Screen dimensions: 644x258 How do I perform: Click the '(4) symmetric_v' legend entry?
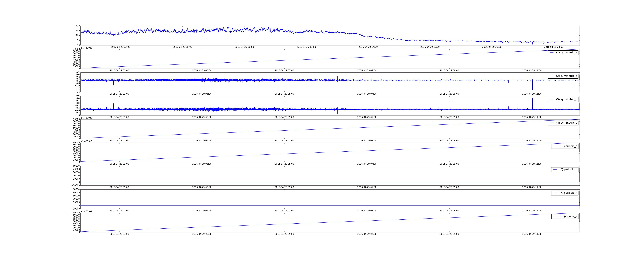point(563,123)
